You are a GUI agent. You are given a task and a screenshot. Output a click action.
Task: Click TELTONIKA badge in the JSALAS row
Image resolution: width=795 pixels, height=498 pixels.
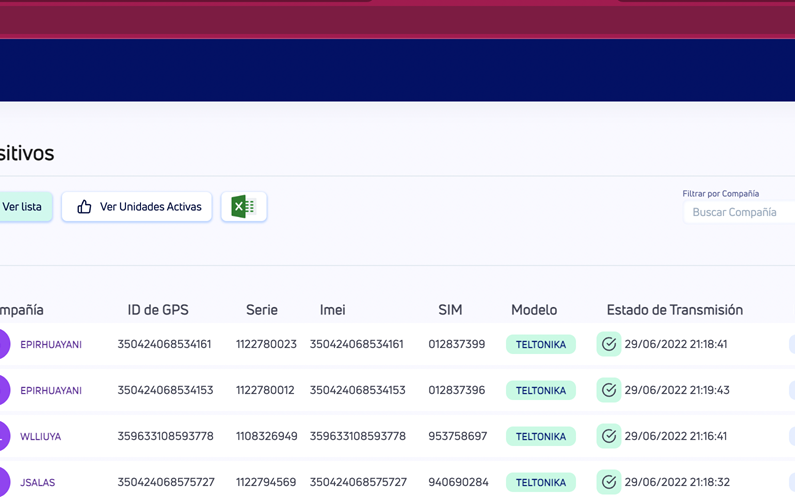point(540,483)
